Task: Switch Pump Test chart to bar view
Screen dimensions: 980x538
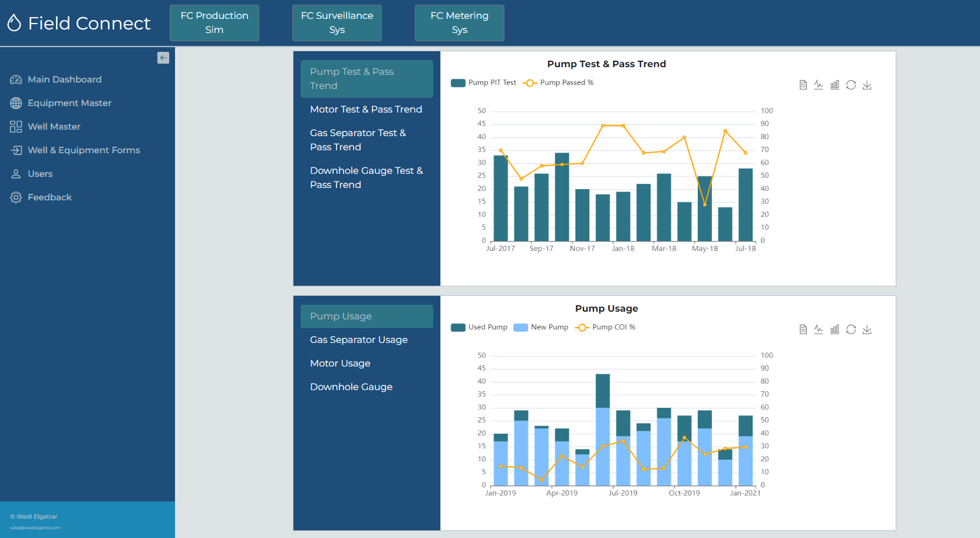Action: pos(834,85)
